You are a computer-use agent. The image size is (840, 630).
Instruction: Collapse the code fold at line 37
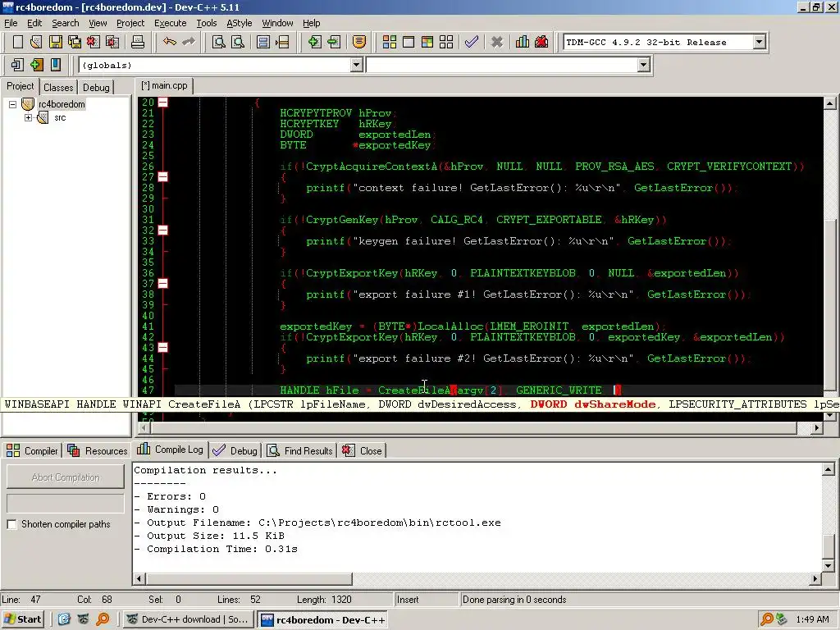pos(163,283)
